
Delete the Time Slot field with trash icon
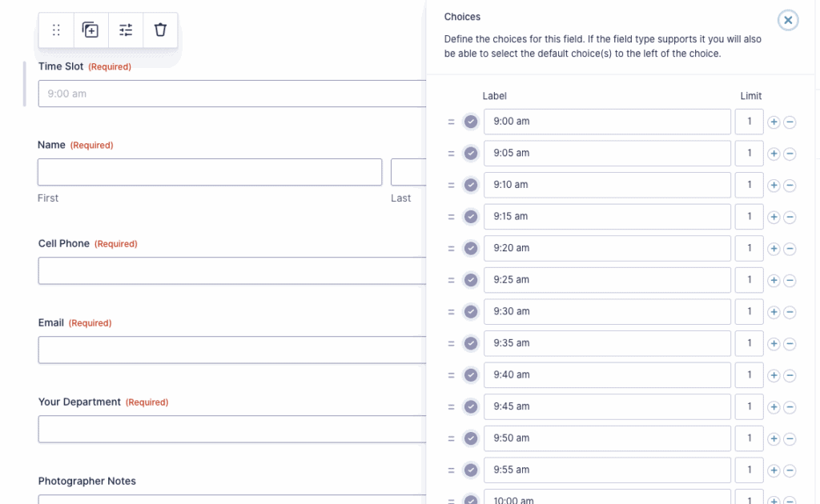[x=160, y=30]
